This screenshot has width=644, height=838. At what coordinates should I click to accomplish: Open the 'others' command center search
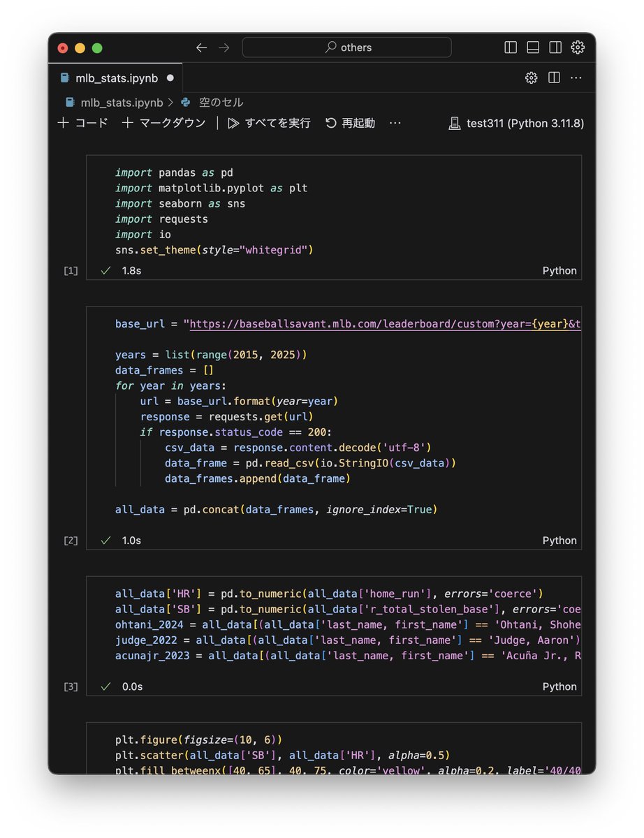click(347, 47)
